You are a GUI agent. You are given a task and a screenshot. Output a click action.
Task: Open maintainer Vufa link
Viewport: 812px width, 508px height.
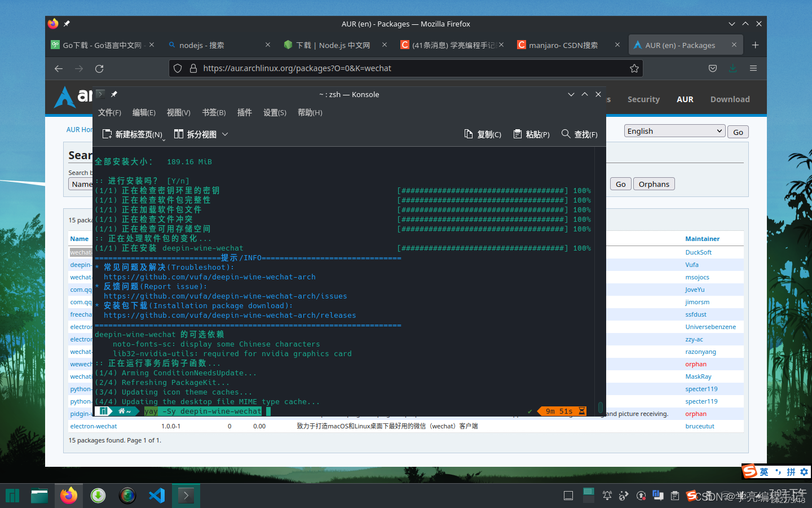point(692,265)
